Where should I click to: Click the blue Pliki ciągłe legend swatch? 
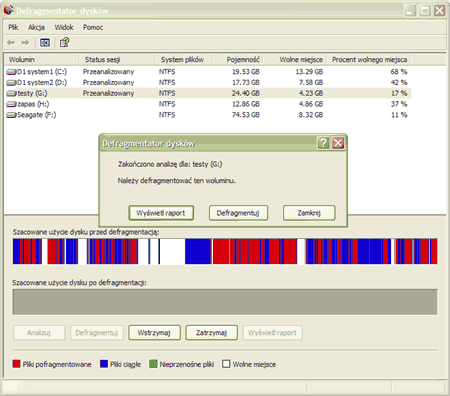click(x=104, y=364)
